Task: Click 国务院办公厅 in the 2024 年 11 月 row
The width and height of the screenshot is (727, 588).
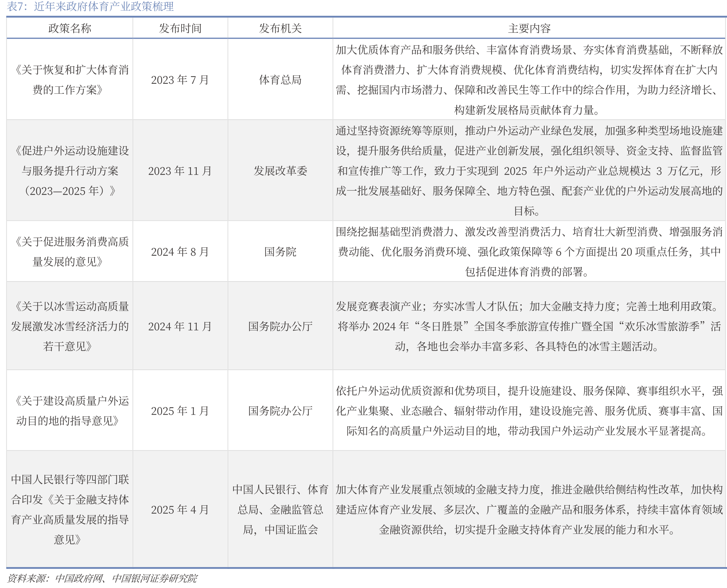Action: tap(280, 326)
